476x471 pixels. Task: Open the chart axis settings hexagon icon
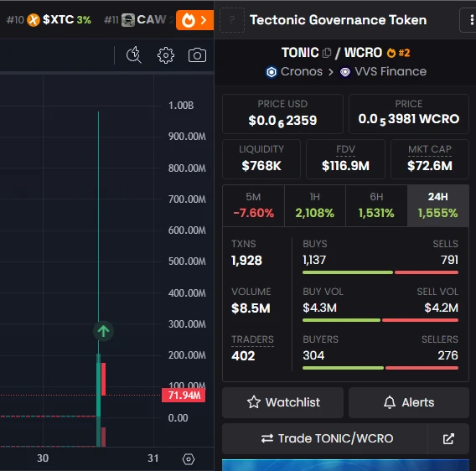[x=189, y=459]
